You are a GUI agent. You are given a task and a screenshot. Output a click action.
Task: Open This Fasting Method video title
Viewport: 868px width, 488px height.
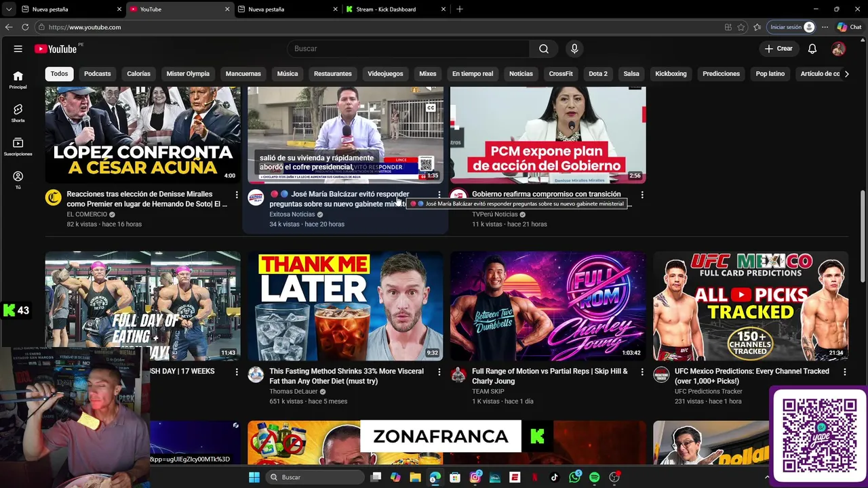coord(347,376)
